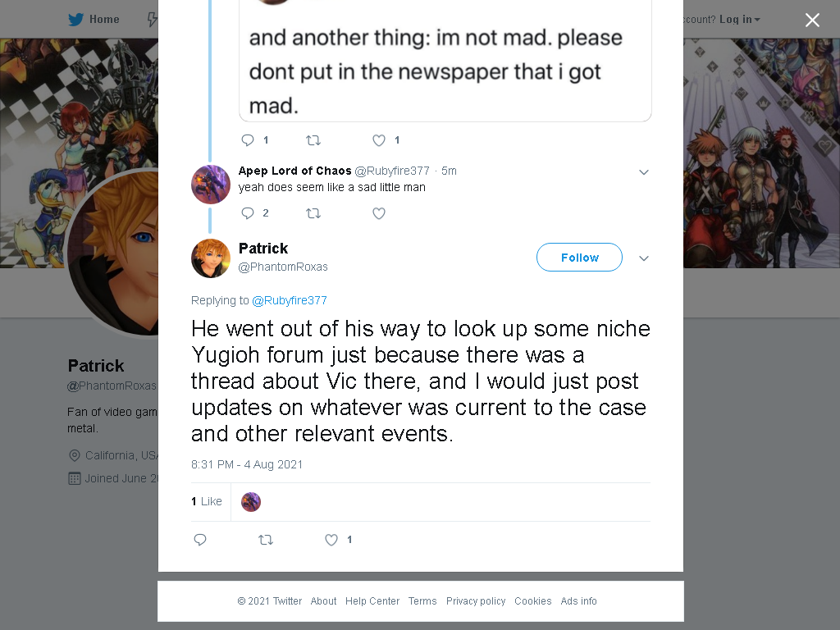Retweet Apep Lord of Chaos tweet
The height and width of the screenshot is (630, 840).
tap(313, 213)
